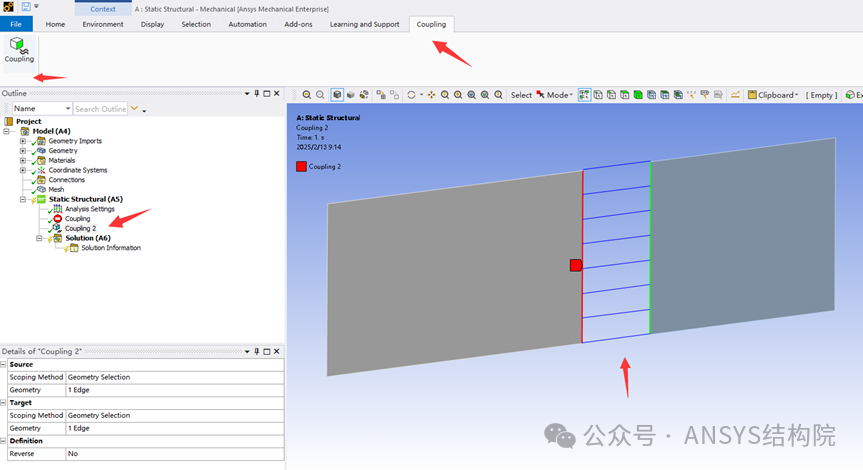This screenshot has width=863, height=470.
Task: Click the Search Outline input field
Action: coord(100,108)
